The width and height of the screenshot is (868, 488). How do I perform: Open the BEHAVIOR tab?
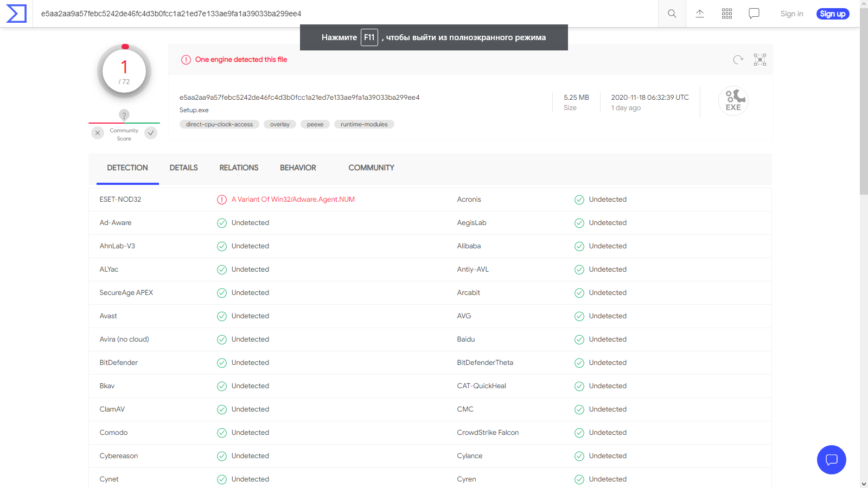coord(298,168)
